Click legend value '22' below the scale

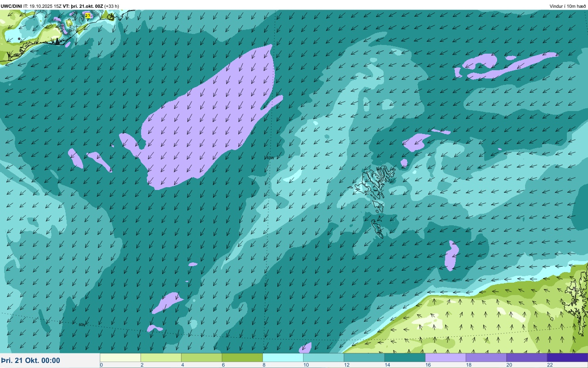550,365
